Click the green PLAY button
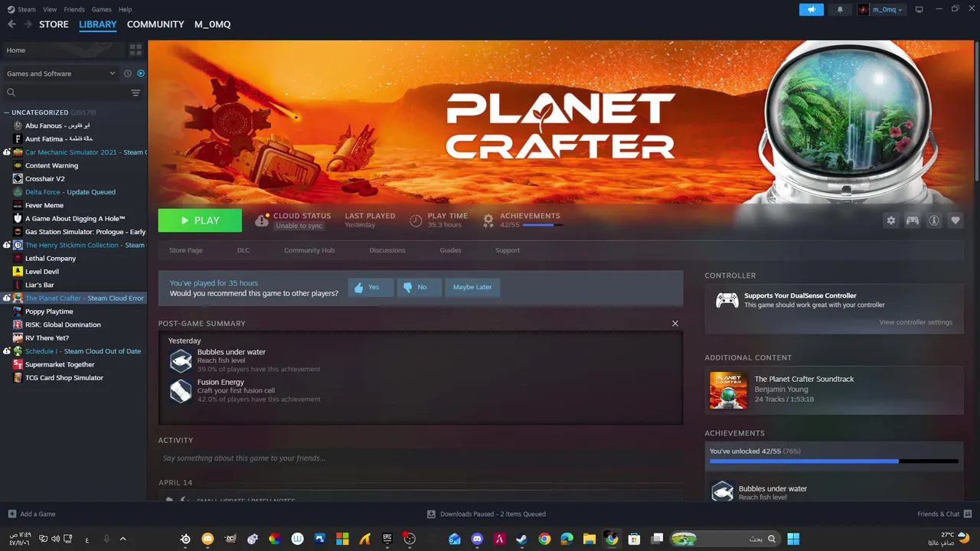The width and height of the screenshot is (980, 551). 200,220
